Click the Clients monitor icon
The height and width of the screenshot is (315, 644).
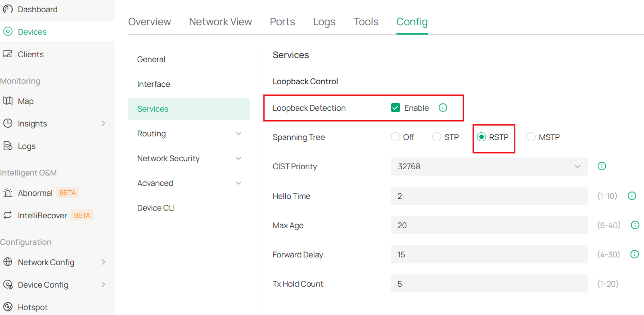(8, 54)
